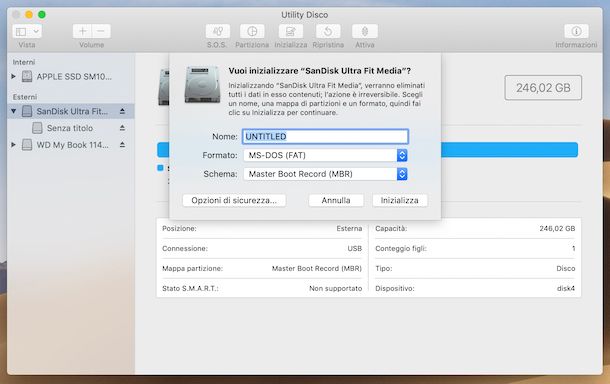This screenshot has height=384, width=610.
Task: Click the Nome text field
Action: tap(325, 137)
